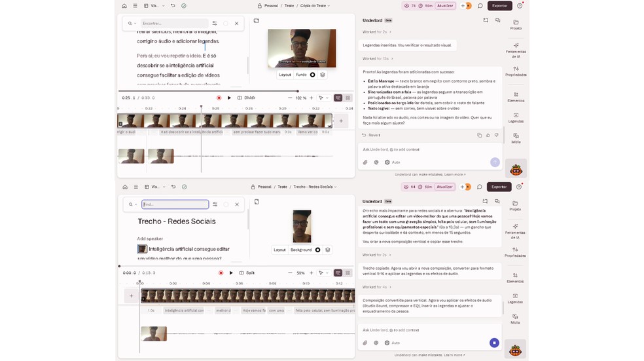Screen dimensions: 644x361
Task: Open Auto model dropdown in Redes Sociais Underlord prompt
Action: [392, 343]
